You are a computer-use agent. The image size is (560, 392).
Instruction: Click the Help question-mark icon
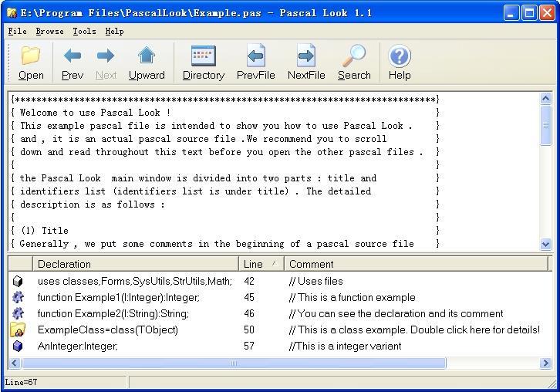click(x=400, y=56)
